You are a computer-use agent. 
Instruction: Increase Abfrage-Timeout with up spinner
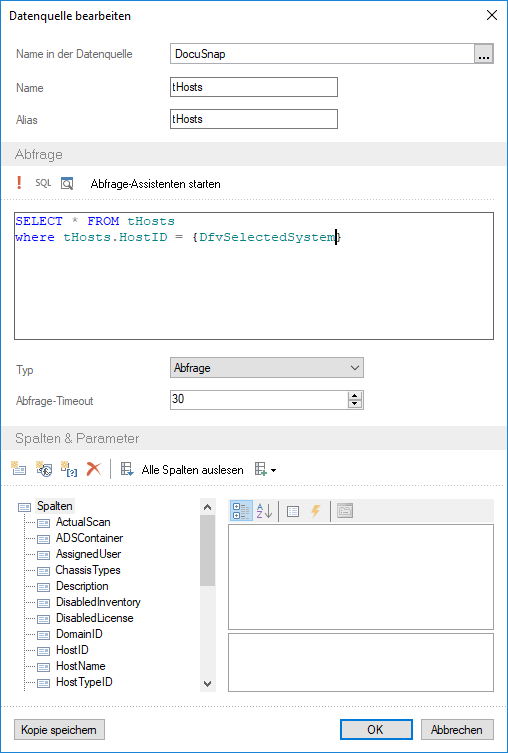pos(355,395)
